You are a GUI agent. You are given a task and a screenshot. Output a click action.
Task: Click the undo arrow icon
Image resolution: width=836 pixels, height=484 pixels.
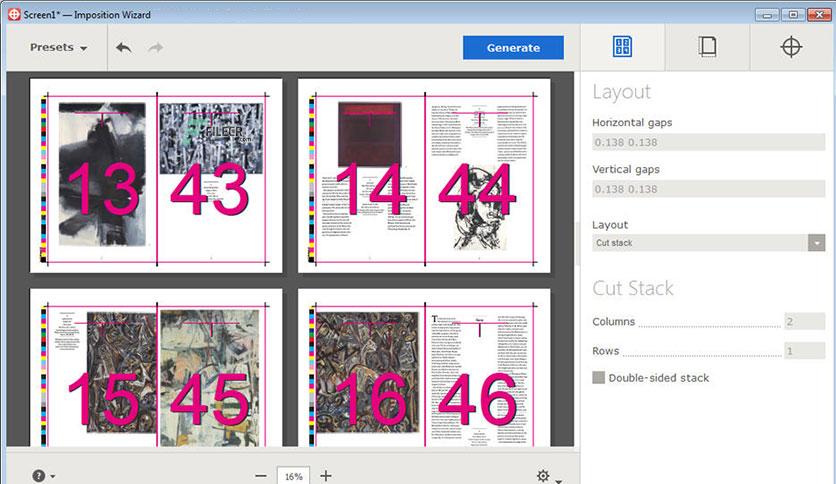click(x=124, y=48)
